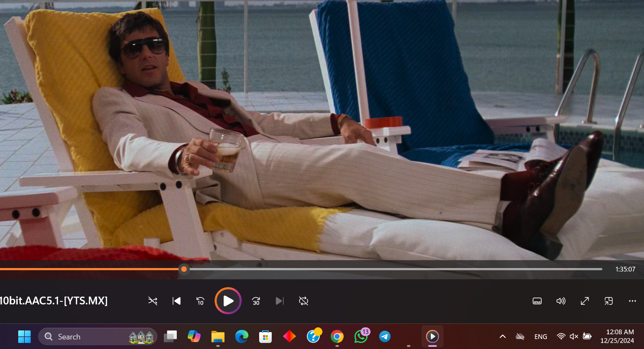Go to previous track
This screenshot has width=644, height=349.
click(176, 301)
